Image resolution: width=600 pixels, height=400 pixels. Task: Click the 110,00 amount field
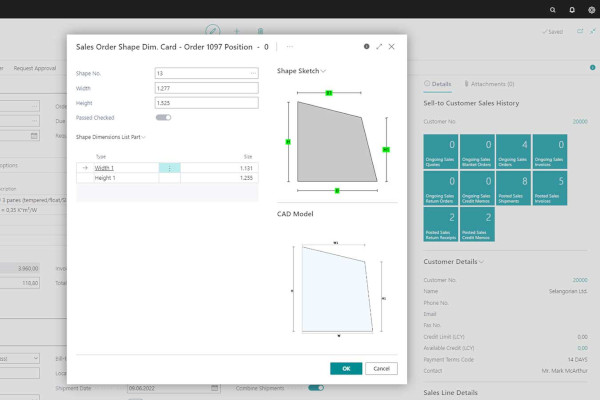coord(19,283)
